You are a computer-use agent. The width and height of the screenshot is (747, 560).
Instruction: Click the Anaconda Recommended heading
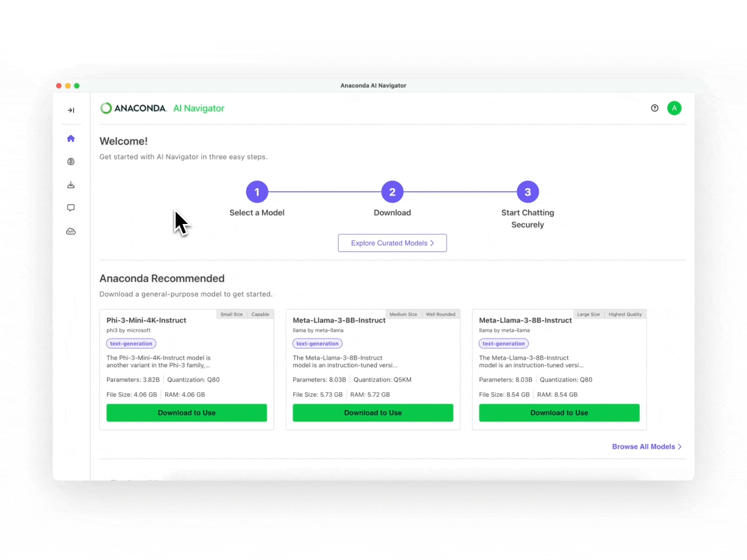(162, 278)
